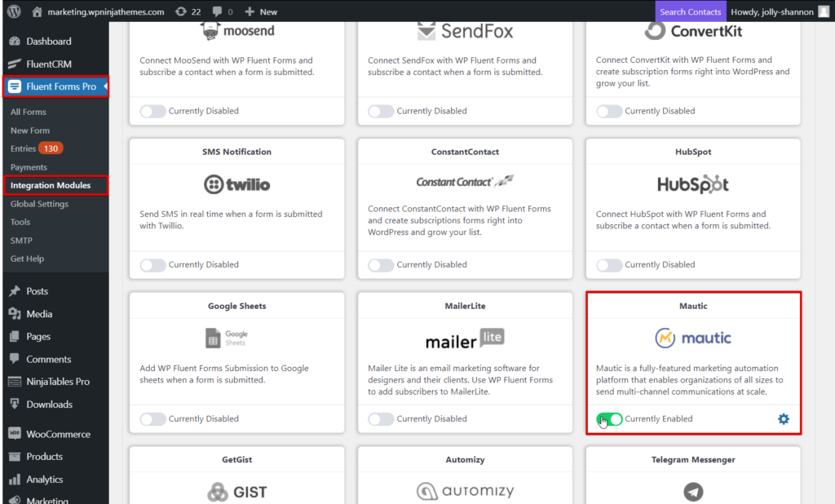Enable the ConstantContact toggle
Viewport: 835px width, 504px height.
point(381,265)
